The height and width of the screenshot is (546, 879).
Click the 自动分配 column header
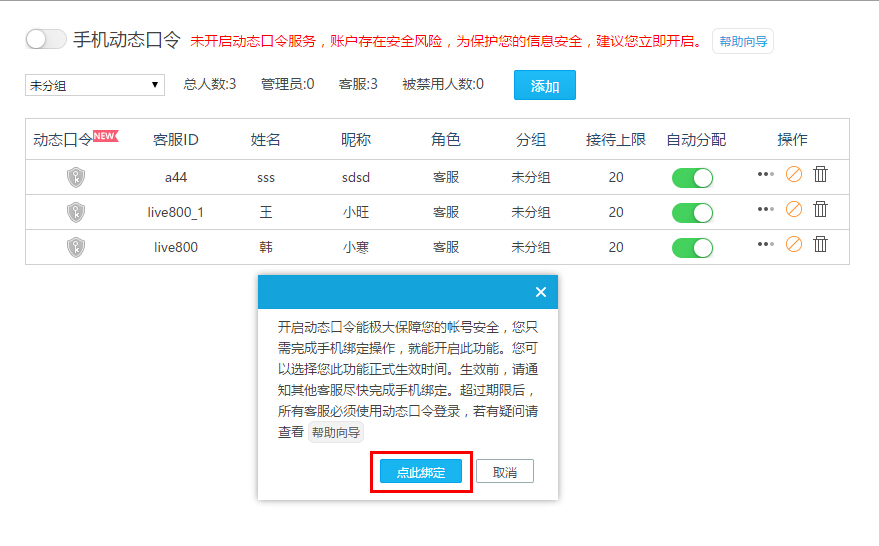pyautogui.click(x=696, y=140)
